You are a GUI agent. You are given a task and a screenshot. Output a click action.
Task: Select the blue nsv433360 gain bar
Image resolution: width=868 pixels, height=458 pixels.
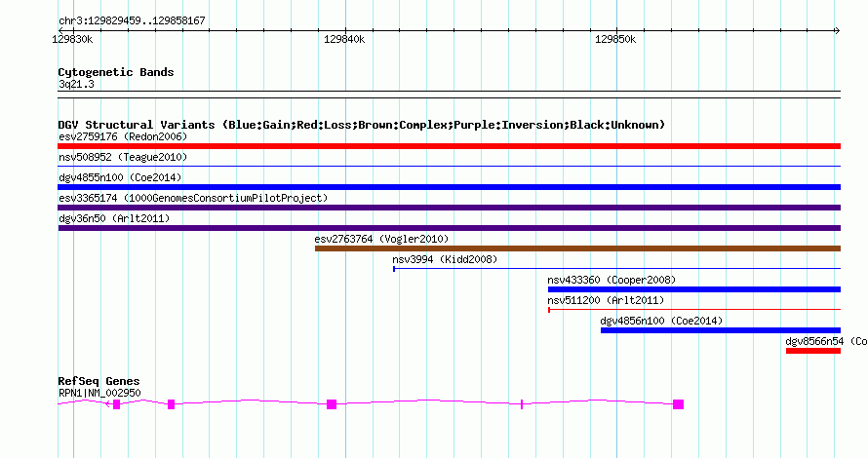(694, 289)
